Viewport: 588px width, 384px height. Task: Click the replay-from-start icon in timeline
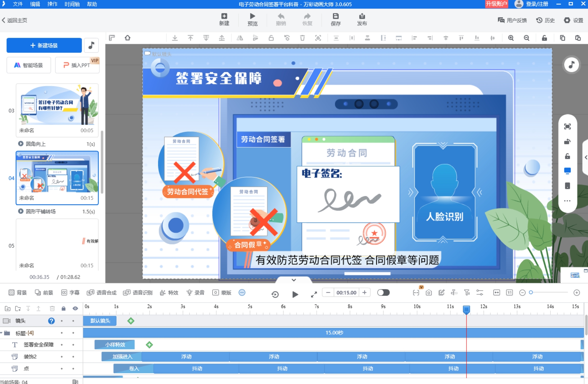tap(275, 294)
